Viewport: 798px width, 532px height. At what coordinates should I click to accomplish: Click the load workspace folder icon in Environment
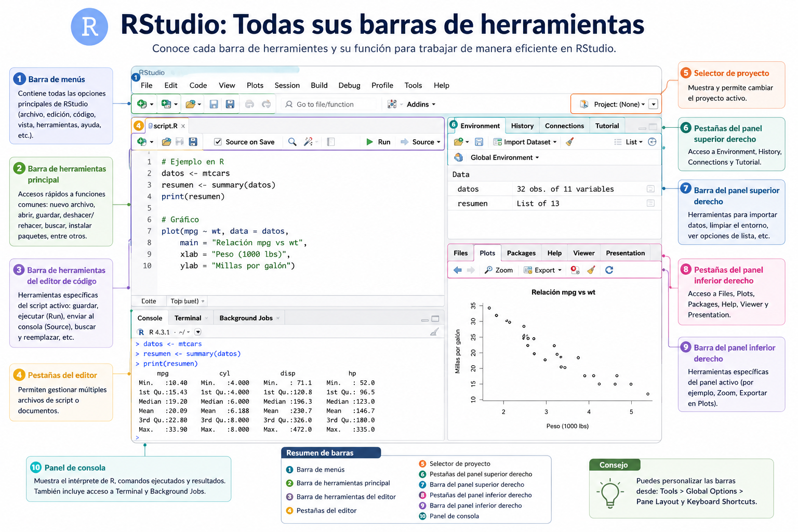(x=458, y=142)
